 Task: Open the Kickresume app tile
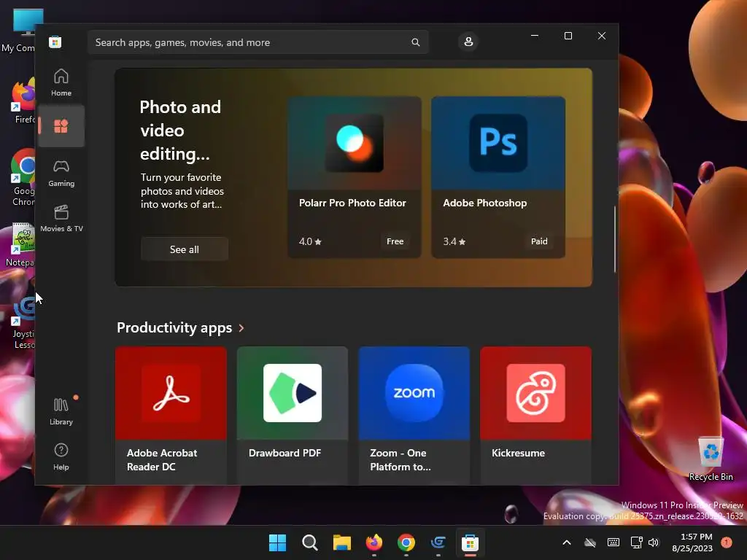pos(535,416)
